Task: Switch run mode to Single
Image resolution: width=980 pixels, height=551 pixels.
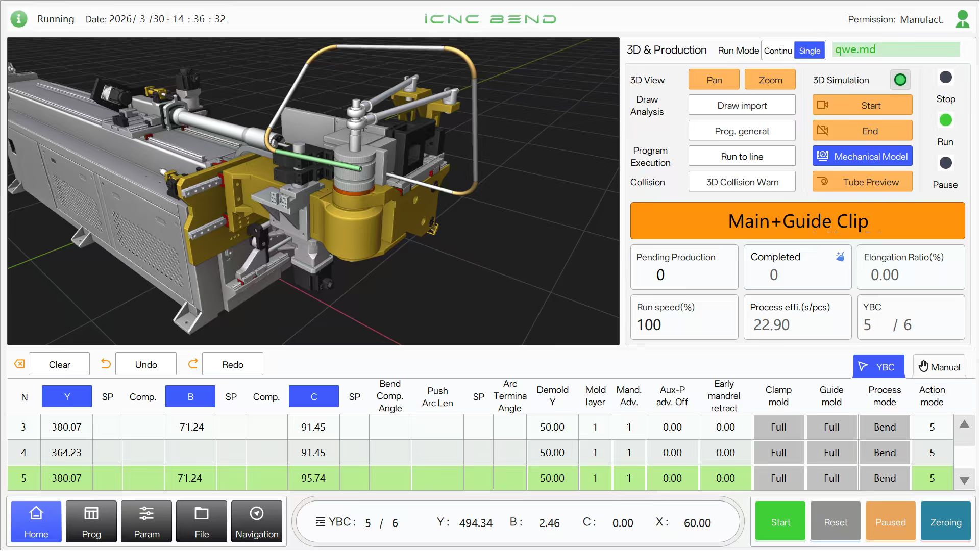Action: pyautogui.click(x=810, y=51)
